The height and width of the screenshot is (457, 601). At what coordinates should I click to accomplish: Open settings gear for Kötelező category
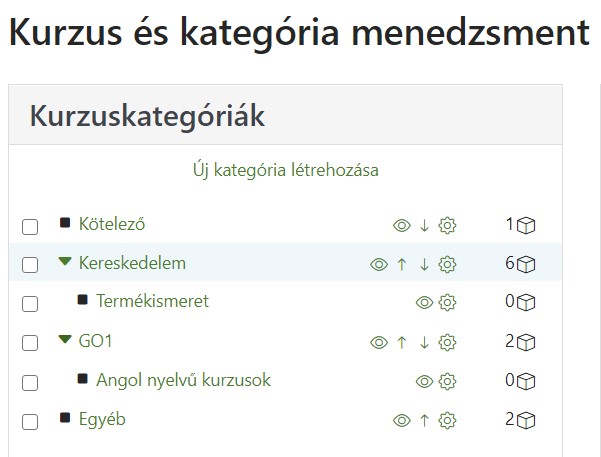(447, 225)
